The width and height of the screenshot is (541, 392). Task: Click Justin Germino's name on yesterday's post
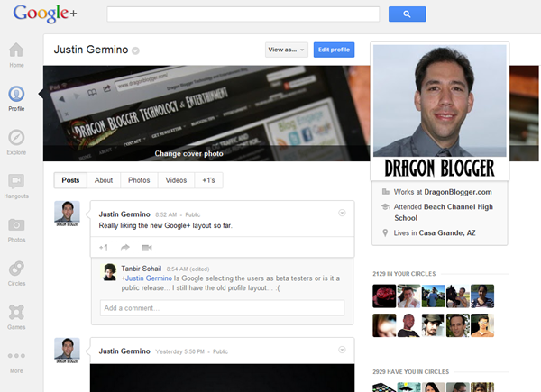124,351
